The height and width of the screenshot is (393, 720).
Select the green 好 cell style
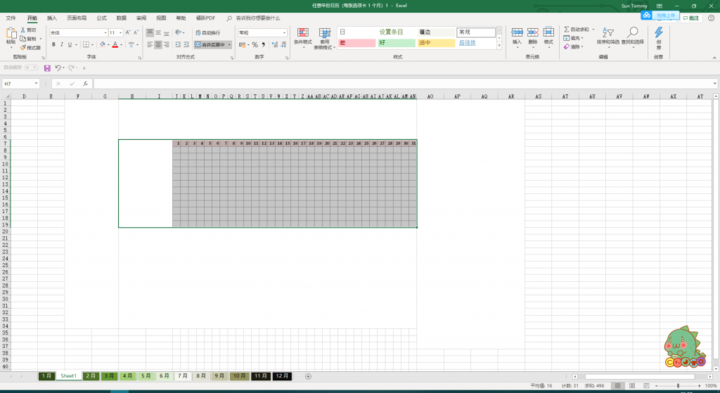pyautogui.click(x=397, y=43)
